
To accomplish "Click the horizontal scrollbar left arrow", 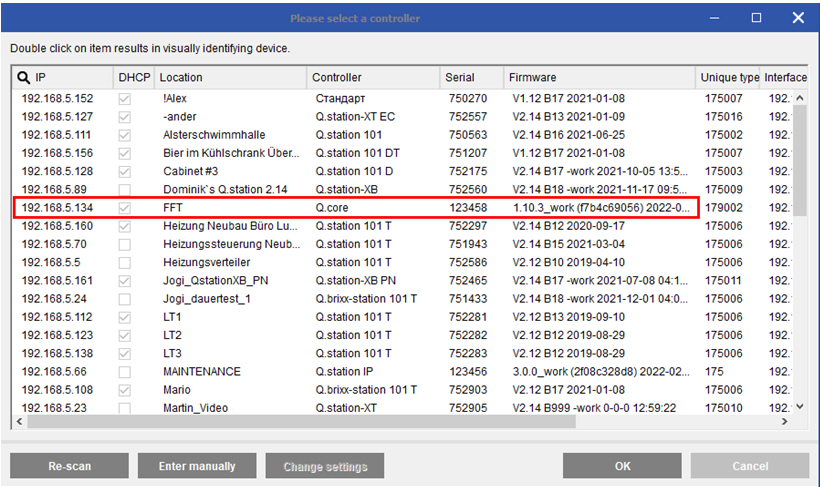I will point(19,422).
